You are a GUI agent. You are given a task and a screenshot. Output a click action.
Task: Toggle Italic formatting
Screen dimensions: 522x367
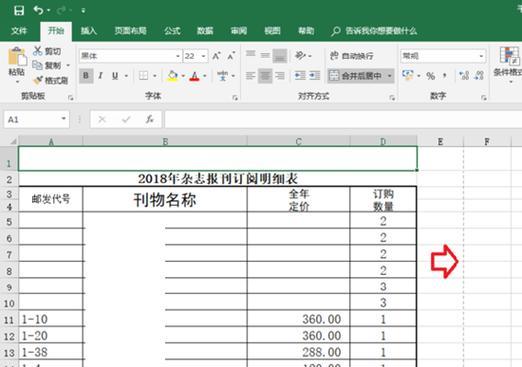click(100, 76)
